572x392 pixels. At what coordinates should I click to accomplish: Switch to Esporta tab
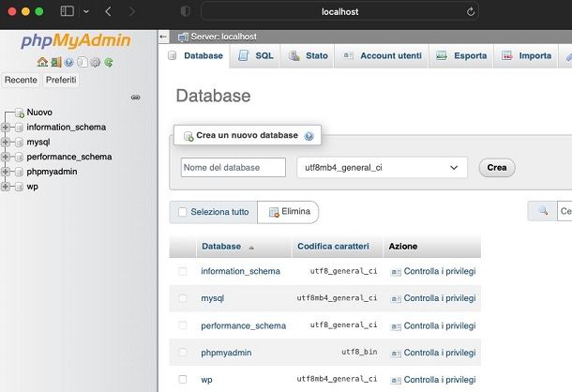[461, 56]
